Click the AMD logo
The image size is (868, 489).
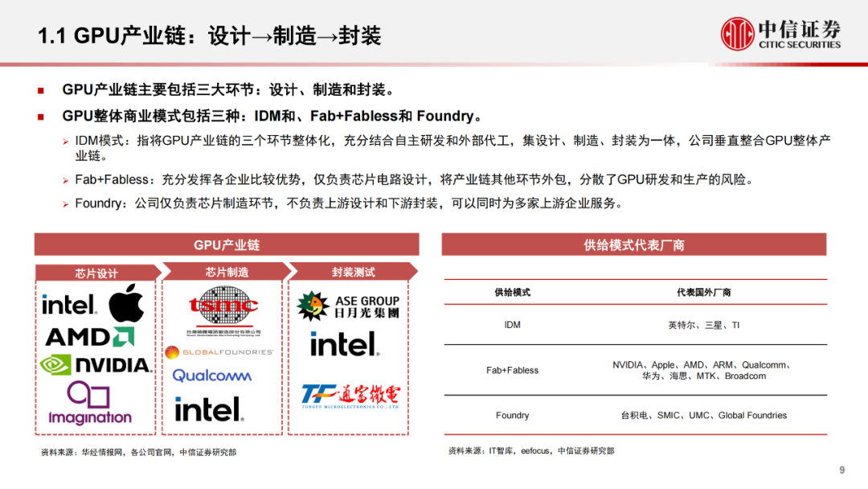coord(90,337)
